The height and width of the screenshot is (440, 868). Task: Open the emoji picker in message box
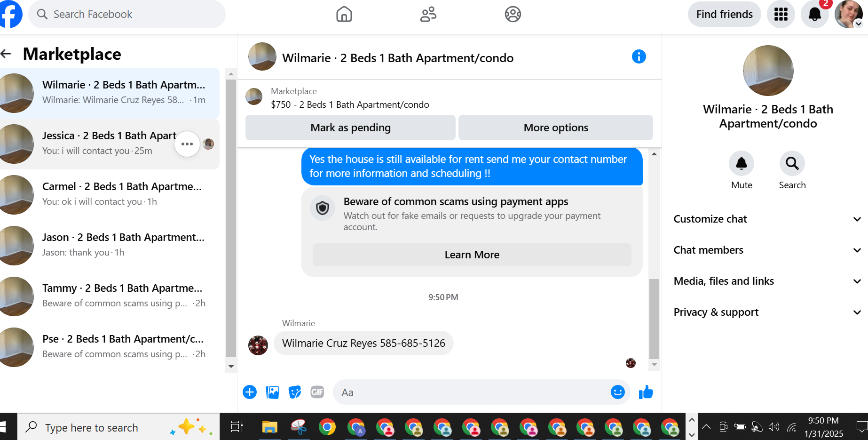(x=617, y=392)
